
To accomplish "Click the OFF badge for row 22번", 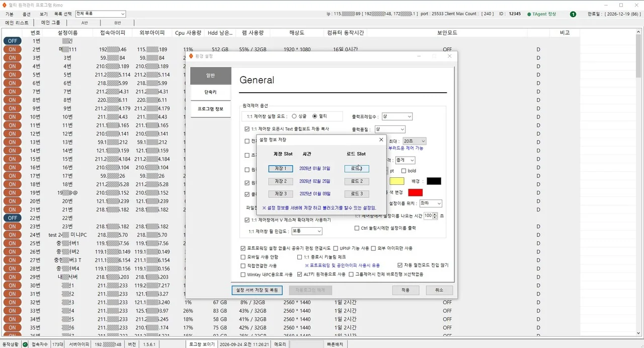I will [12, 218].
